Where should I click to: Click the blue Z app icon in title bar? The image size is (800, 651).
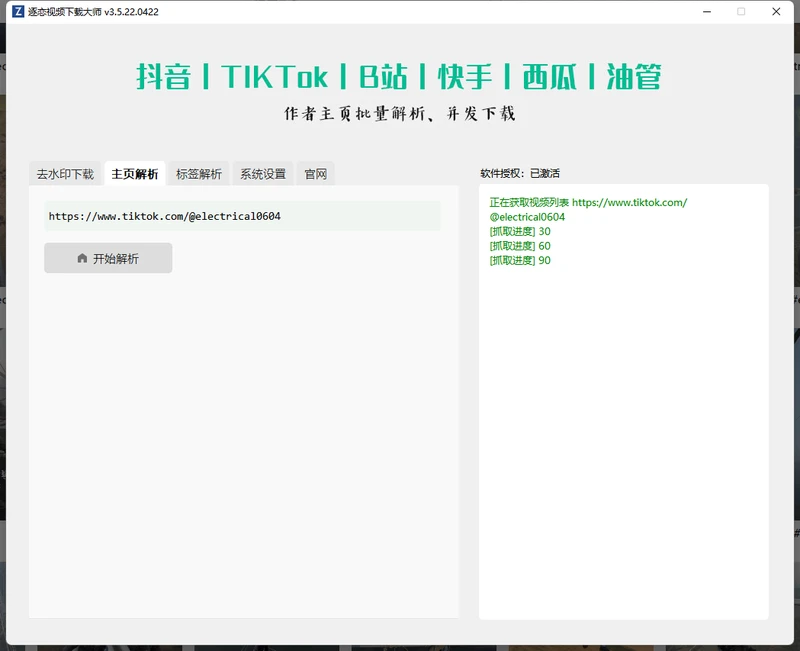point(18,11)
